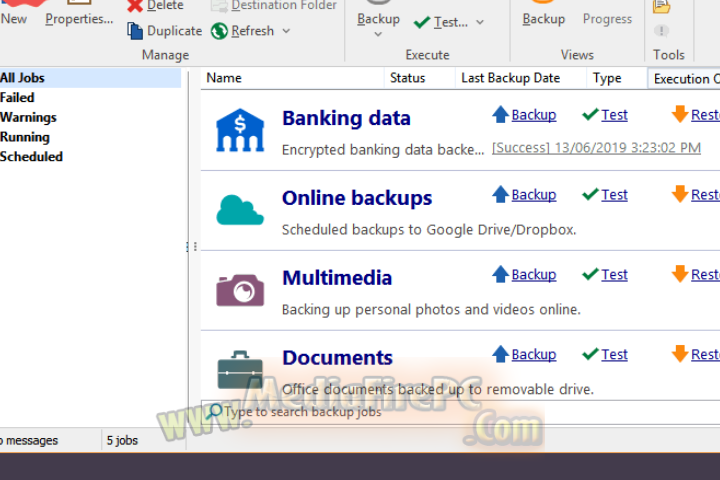Select Warnings jobs filter
Viewport: 720px width, 480px height.
28,117
